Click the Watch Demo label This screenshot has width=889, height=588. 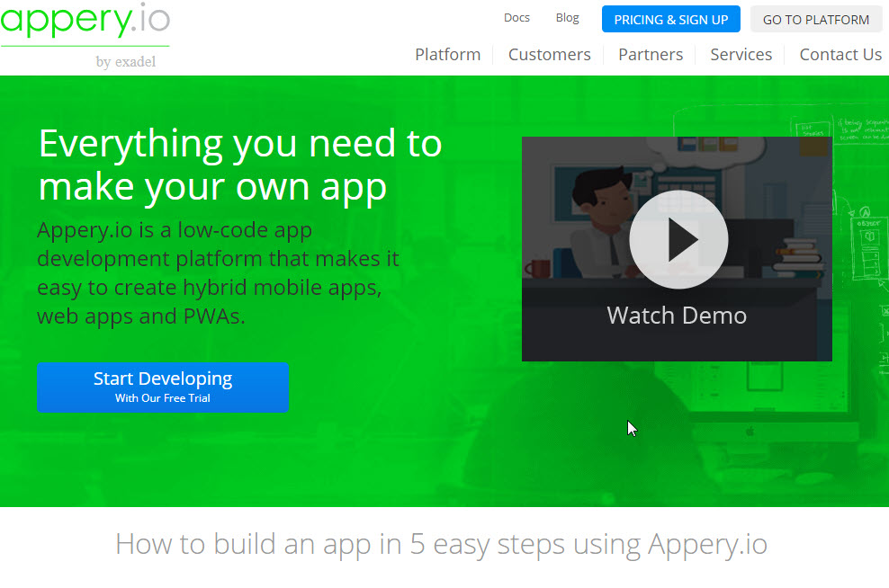677,316
